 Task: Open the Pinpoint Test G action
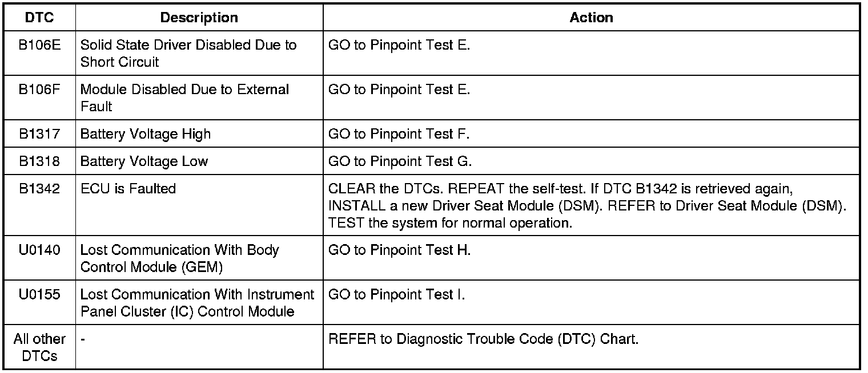click(400, 162)
